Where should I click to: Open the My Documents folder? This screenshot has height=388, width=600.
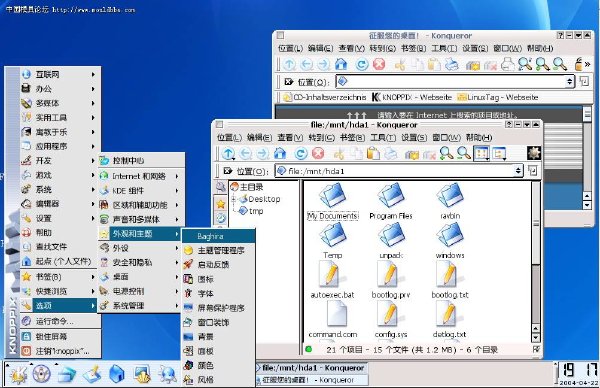click(x=333, y=202)
